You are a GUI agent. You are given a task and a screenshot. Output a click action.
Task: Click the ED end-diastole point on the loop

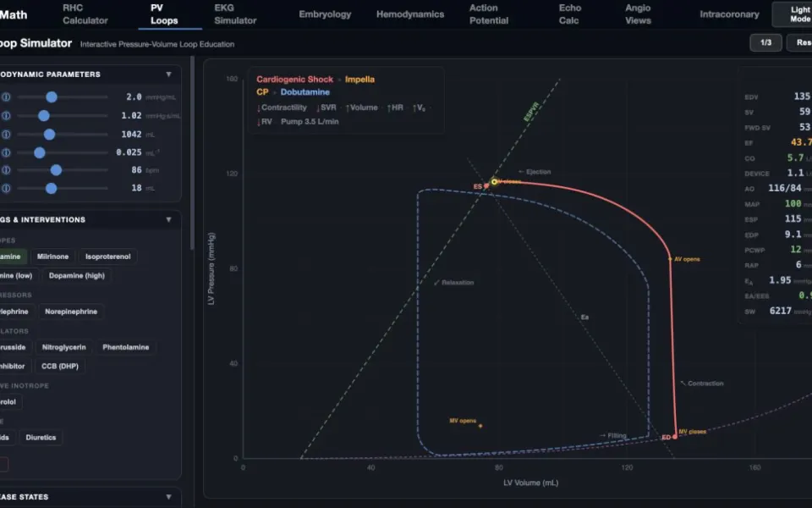(x=674, y=437)
